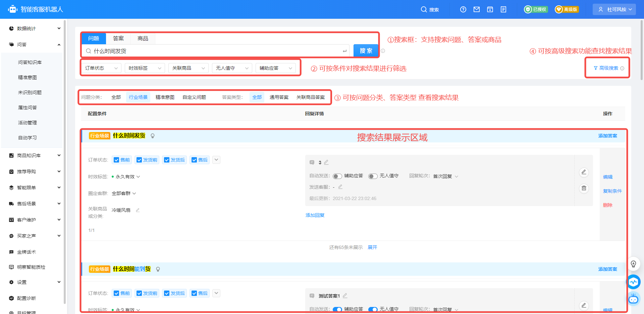The height and width of the screenshot is (314, 644).
Task: Open the 订单状态 filter dropdown
Action: (101, 68)
